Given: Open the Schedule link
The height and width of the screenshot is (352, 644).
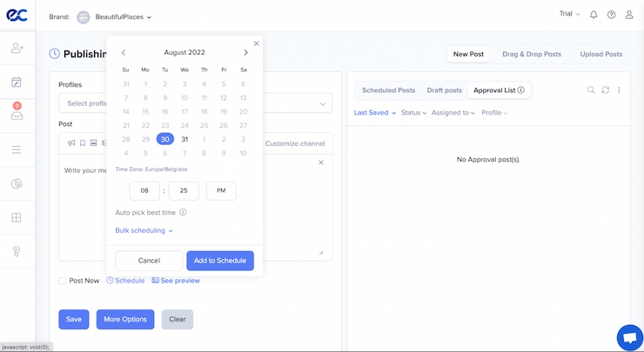Looking at the screenshot, I should (125, 281).
